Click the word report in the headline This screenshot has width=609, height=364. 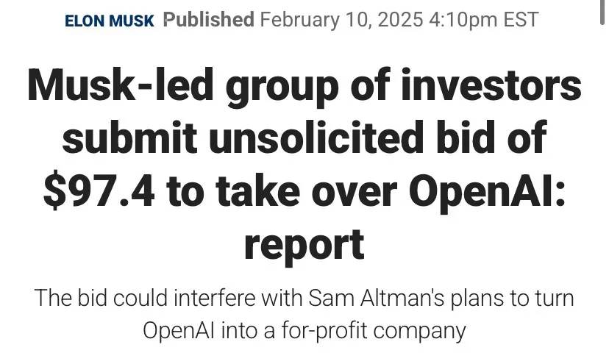[304, 245]
